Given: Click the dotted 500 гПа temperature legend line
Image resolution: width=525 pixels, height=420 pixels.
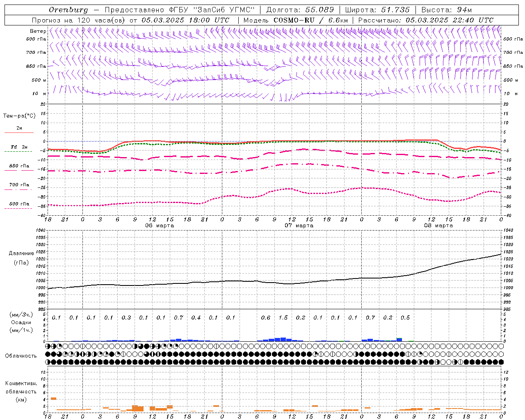Looking at the screenshot, I should (x=18, y=208).
